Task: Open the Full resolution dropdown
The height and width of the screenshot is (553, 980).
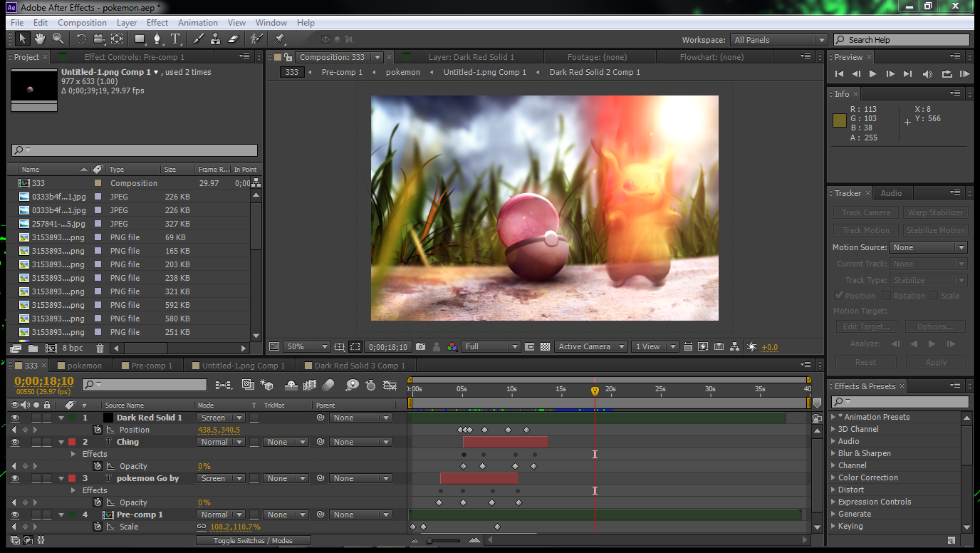Action: pyautogui.click(x=491, y=347)
